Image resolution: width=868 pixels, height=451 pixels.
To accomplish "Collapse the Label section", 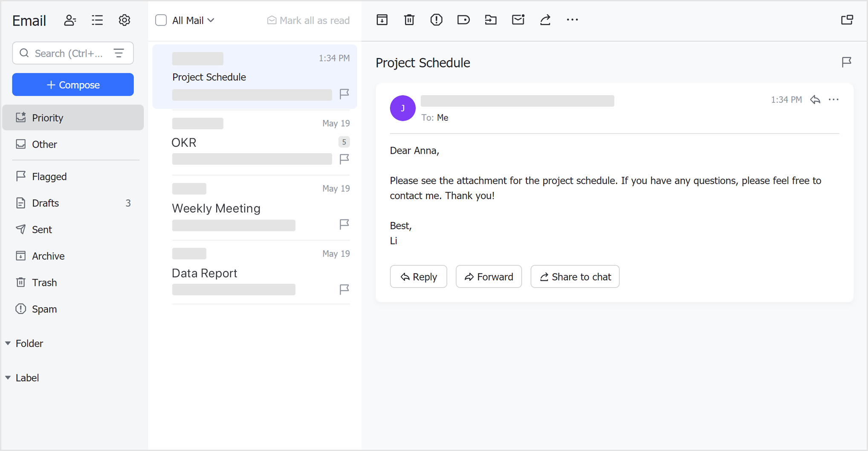I will (x=7, y=377).
